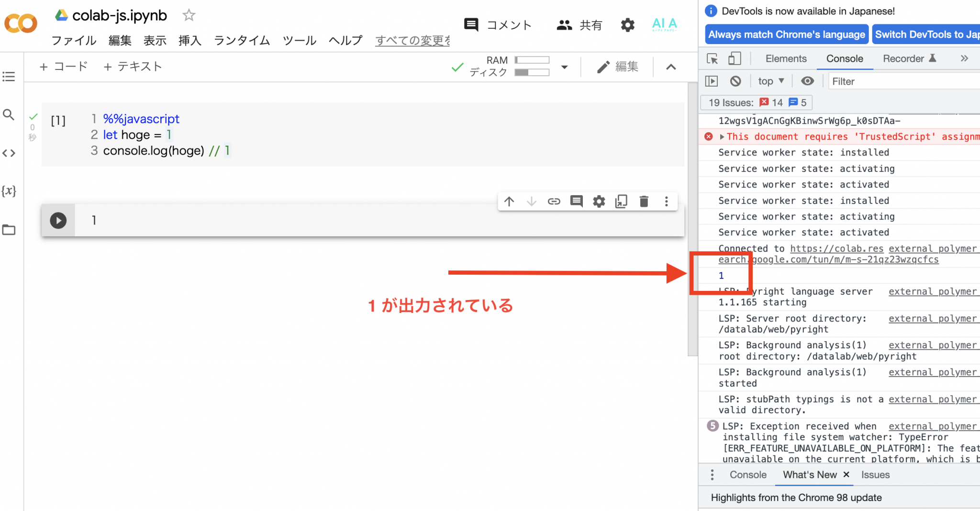Image resolution: width=980 pixels, height=511 pixels.
Task: Open the files folder in sidebar
Action: [9, 230]
